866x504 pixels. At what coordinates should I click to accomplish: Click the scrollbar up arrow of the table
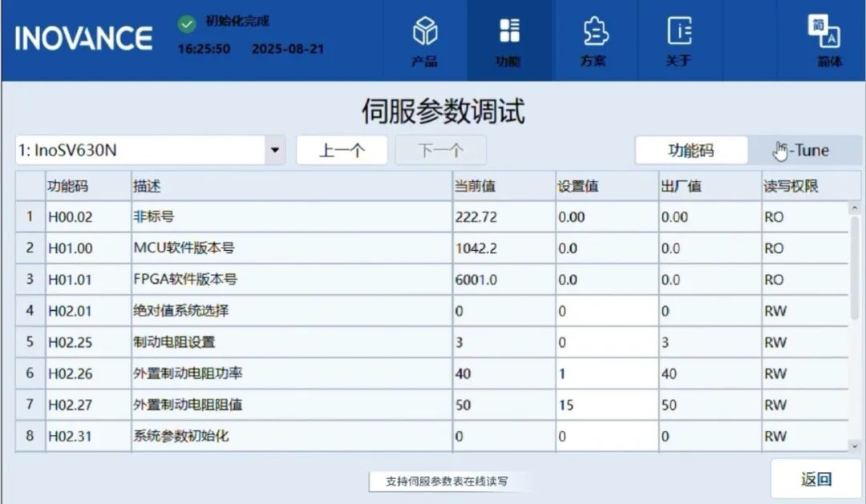point(855,208)
